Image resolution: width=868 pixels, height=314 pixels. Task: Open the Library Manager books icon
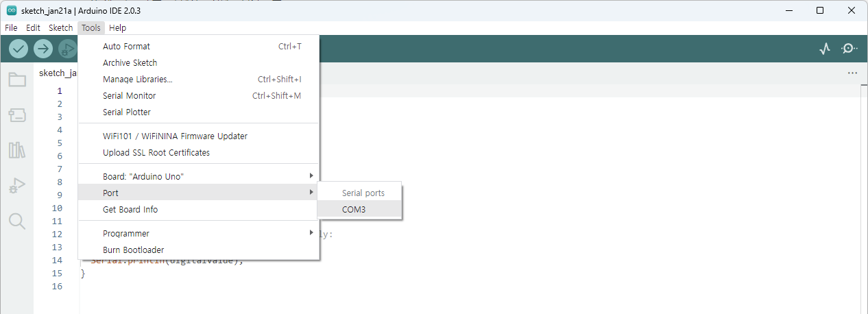[x=17, y=150]
